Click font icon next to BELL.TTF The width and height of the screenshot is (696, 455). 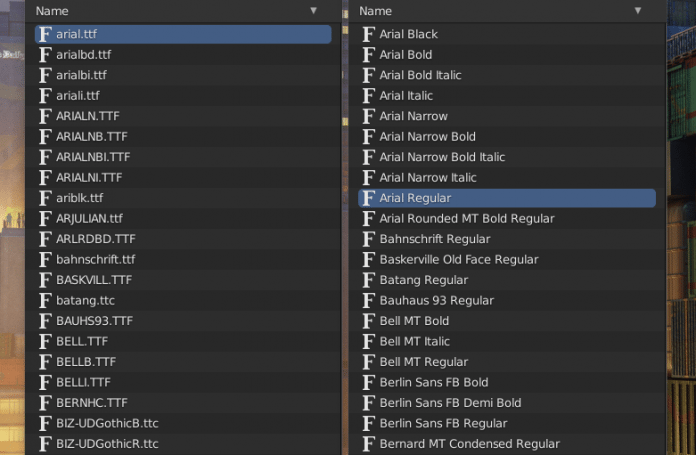tap(45, 341)
